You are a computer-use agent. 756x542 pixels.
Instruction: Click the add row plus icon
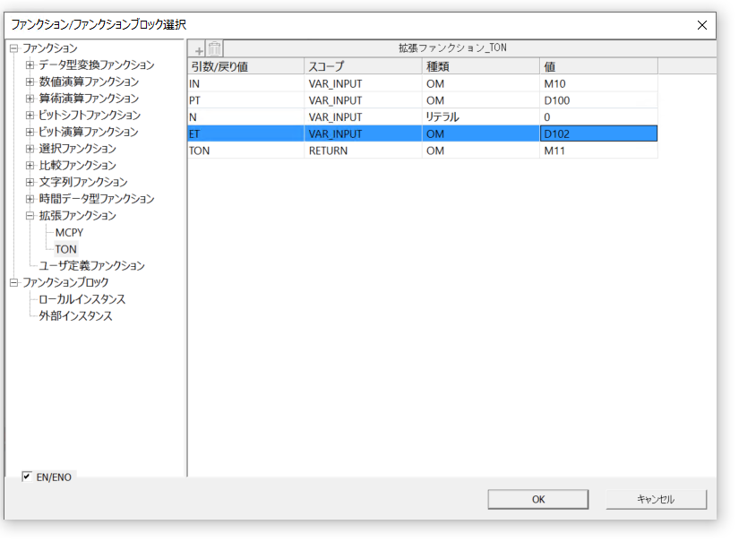[x=199, y=49]
